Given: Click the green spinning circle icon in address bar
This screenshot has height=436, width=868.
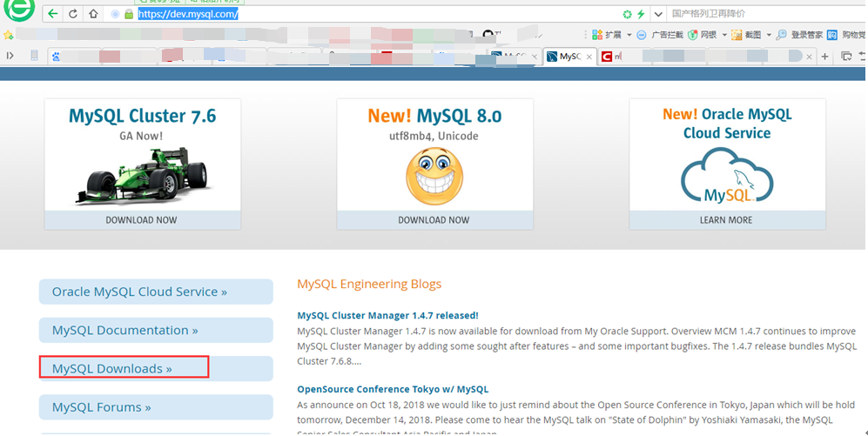Looking at the screenshot, I should point(627,14).
